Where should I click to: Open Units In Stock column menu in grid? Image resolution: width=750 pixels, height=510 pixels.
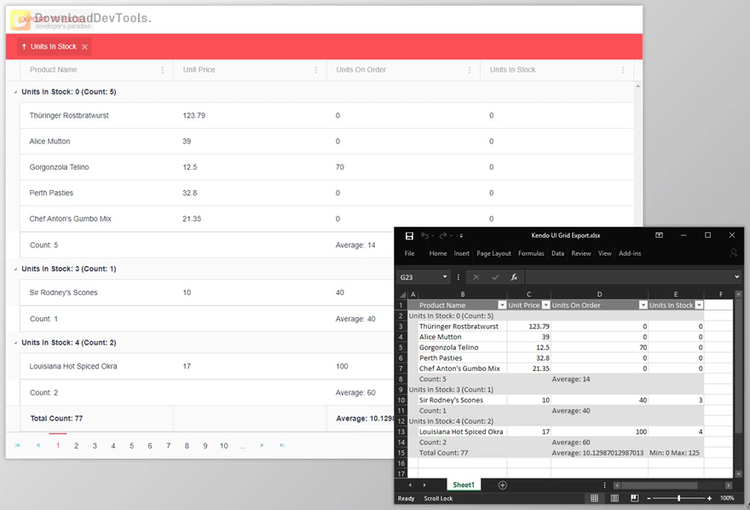(x=623, y=70)
